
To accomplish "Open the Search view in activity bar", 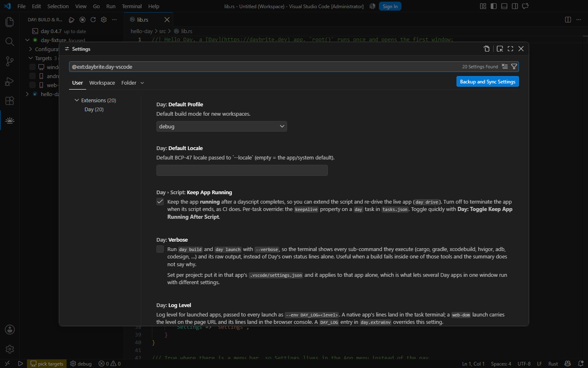I will pos(9,42).
